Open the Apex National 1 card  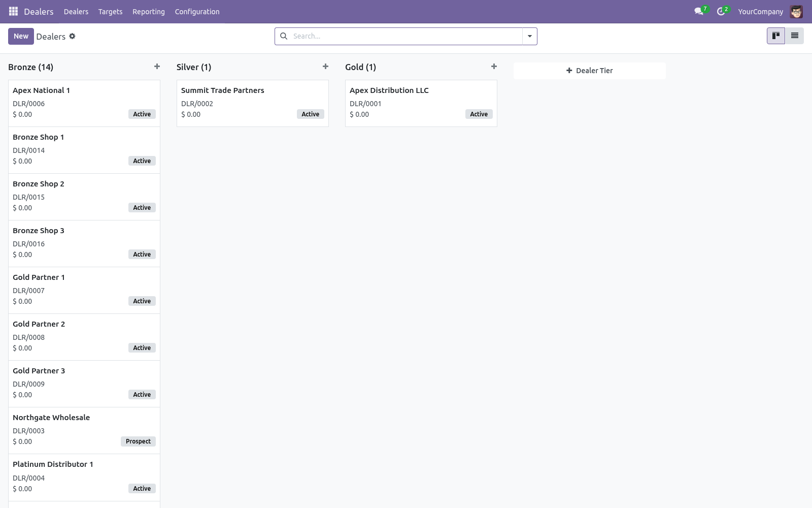[x=84, y=103]
